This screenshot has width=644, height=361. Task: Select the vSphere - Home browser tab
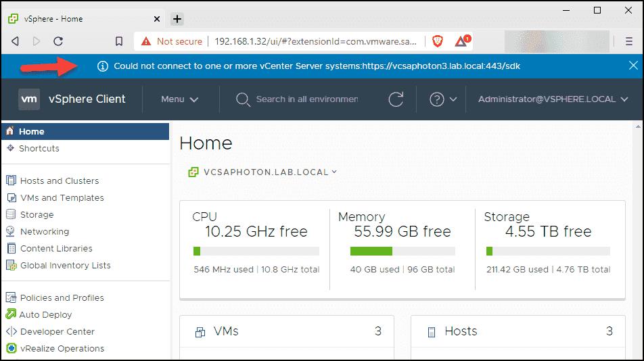[84, 19]
